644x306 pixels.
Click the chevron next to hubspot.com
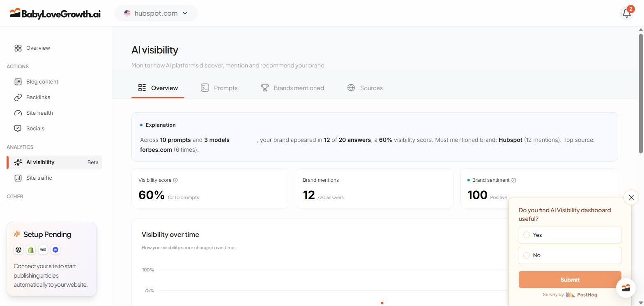coord(185,13)
